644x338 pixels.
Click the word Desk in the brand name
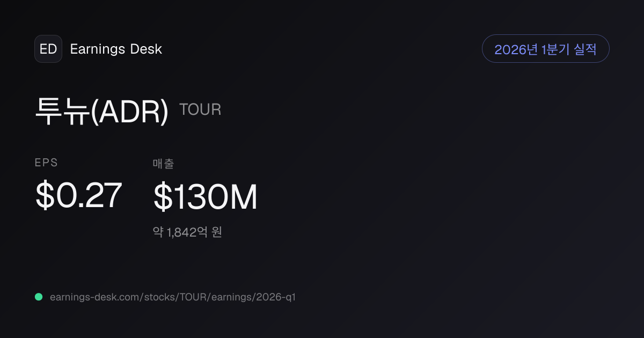pyautogui.click(x=146, y=49)
